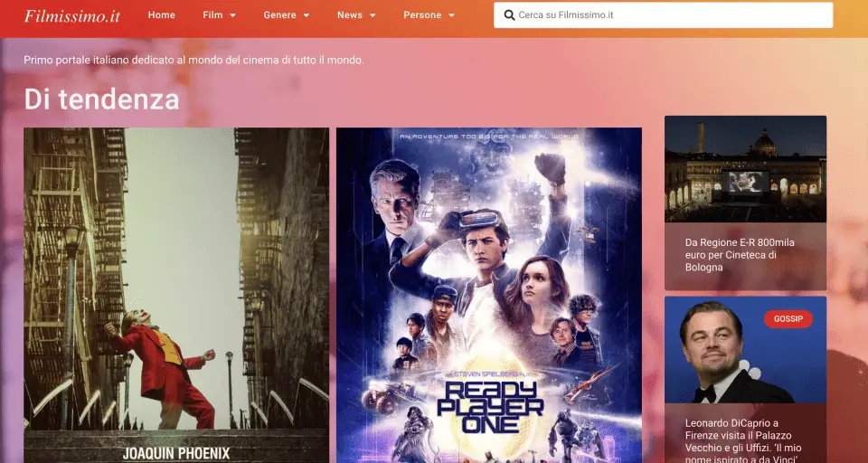Go to the Home menu item
868x463 pixels.
(162, 15)
